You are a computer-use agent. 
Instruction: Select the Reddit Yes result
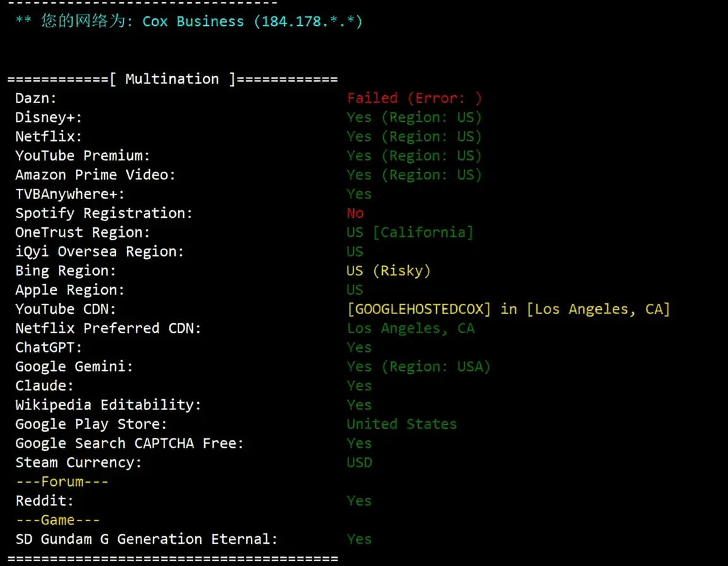(x=360, y=501)
